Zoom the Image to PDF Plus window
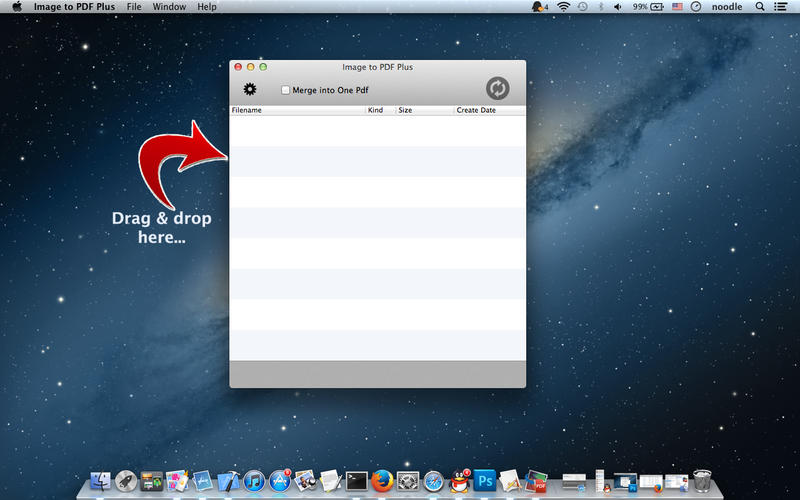Image resolution: width=800 pixels, height=500 pixels. pyautogui.click(x=263, y=67)
